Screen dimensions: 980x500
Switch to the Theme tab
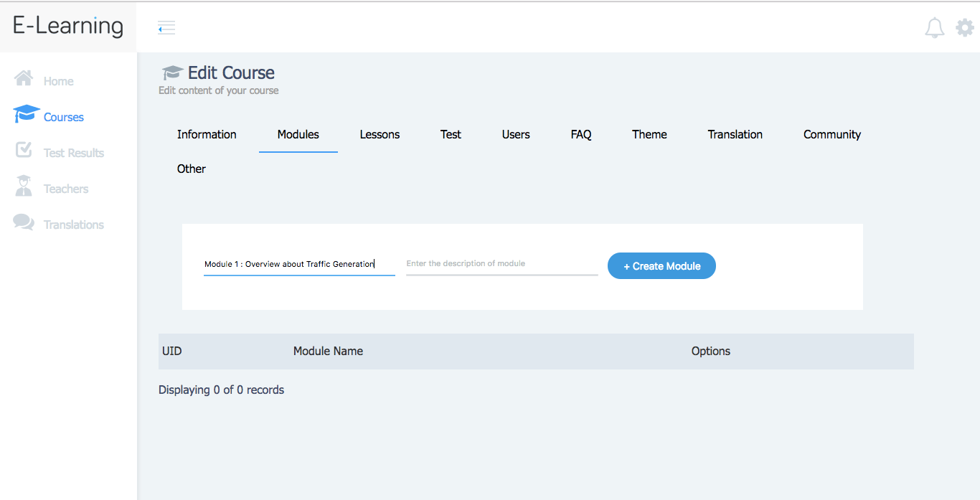pos(649,134)
